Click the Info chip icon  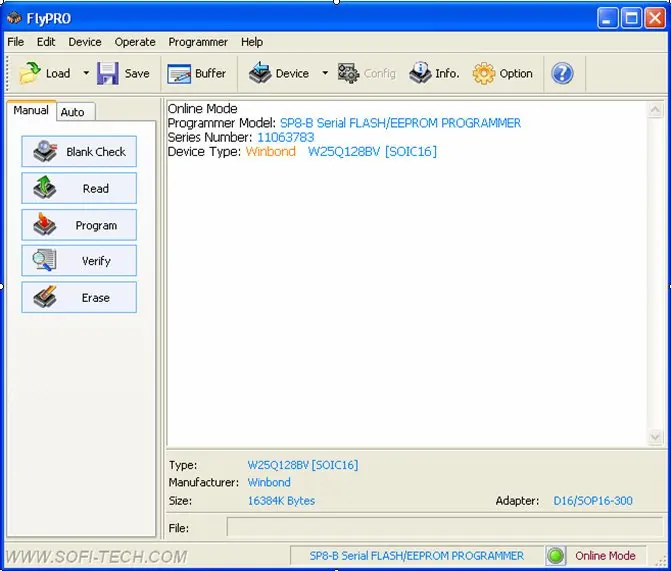coord(420,73)
